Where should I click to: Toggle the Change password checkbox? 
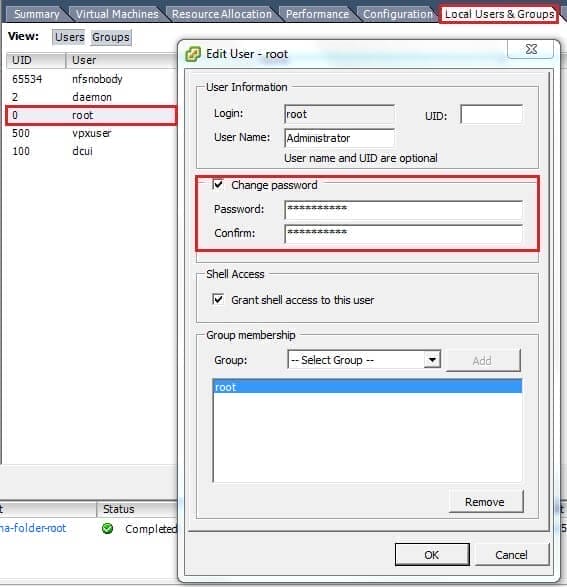click(218, 185)
